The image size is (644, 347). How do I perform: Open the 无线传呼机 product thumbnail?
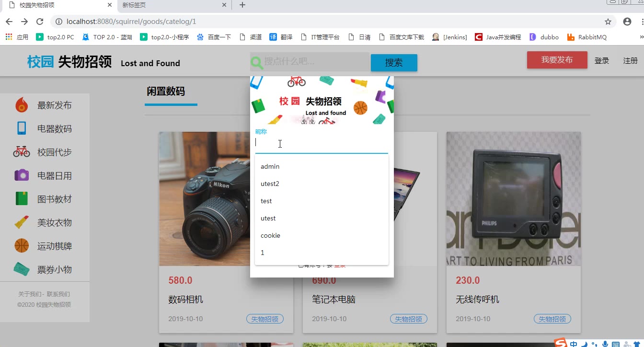coord(513,198)
